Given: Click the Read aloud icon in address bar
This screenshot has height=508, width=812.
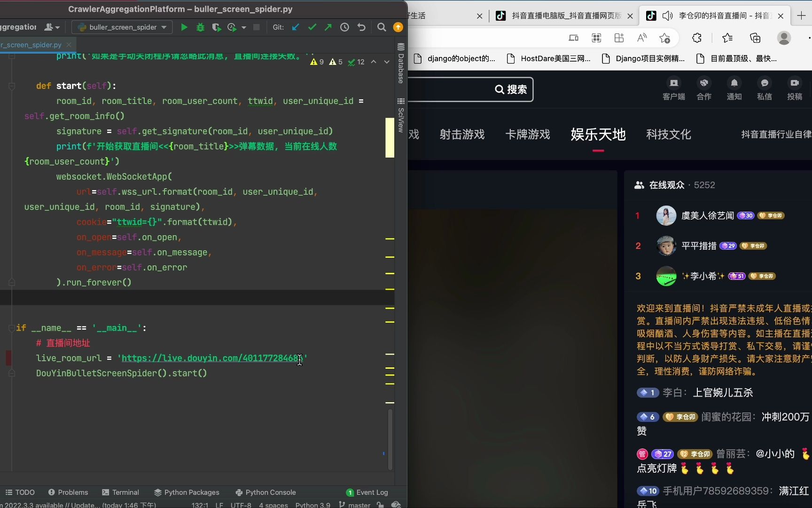Looking at the screenshot, I should 642,38.
